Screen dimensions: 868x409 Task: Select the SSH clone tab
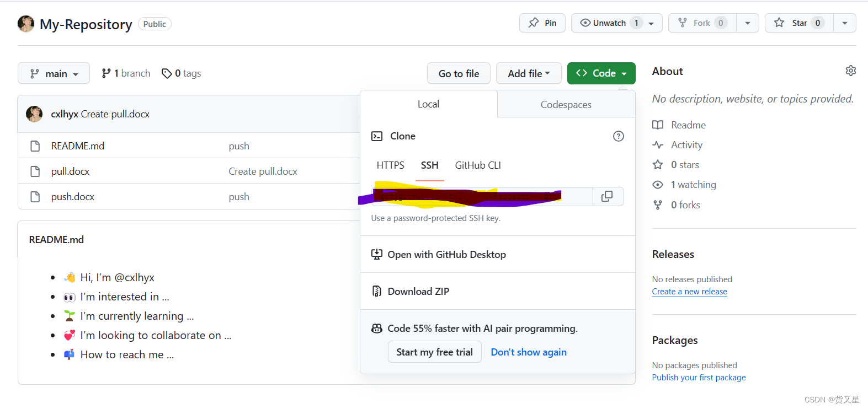430,165
